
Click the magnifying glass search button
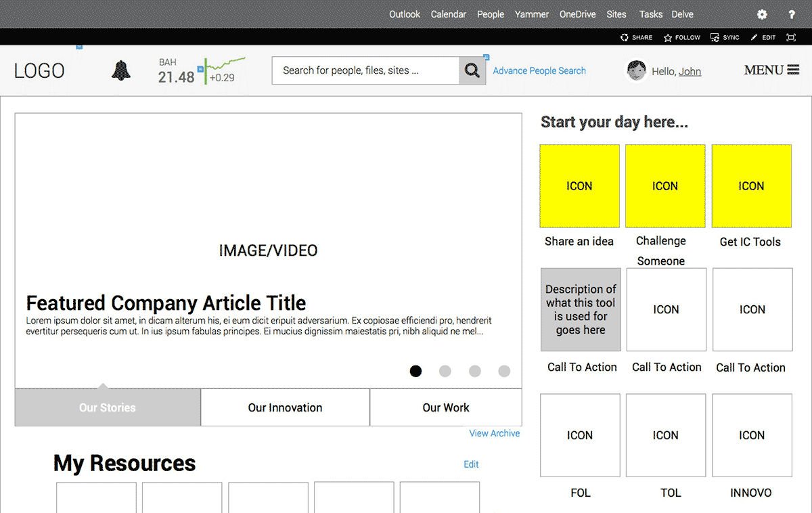(472, 70)
